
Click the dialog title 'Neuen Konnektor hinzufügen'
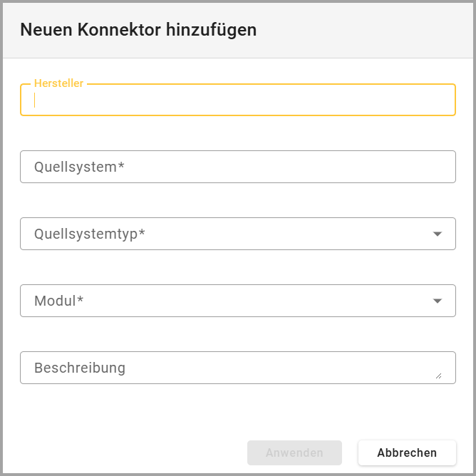coord(138,30)
